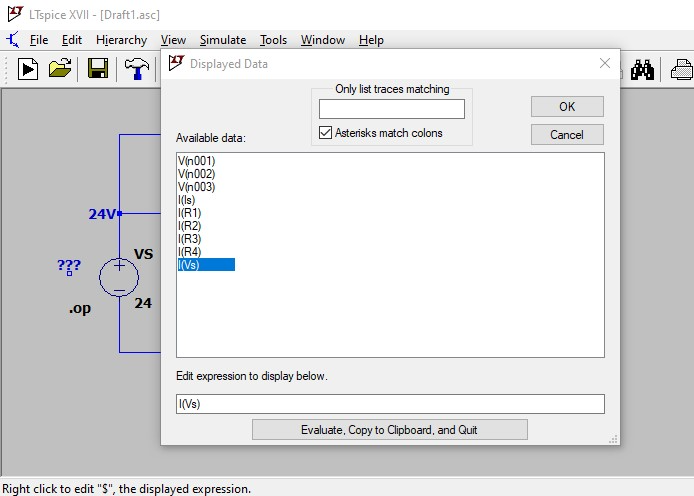Open the View menu

(173, 40)
